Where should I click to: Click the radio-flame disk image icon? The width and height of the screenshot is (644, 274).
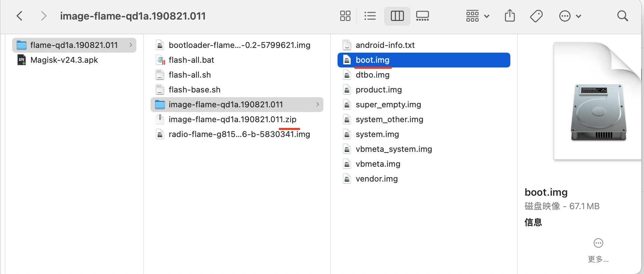point(160,134)
